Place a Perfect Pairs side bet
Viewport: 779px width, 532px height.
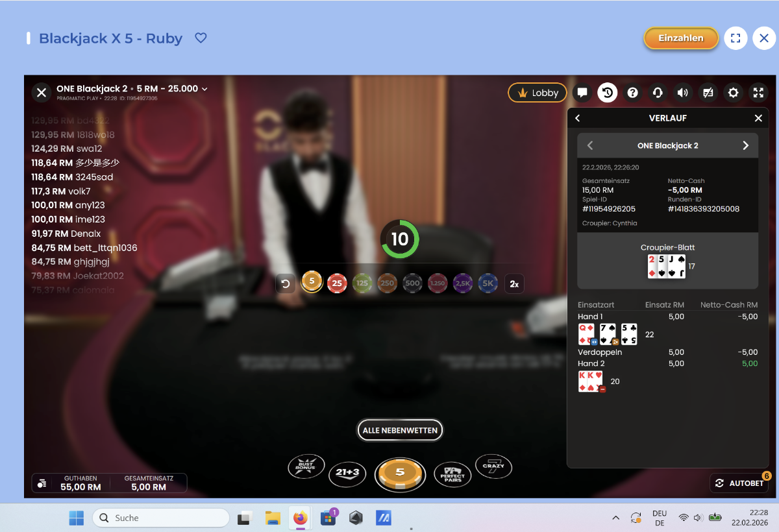point(453,473)
